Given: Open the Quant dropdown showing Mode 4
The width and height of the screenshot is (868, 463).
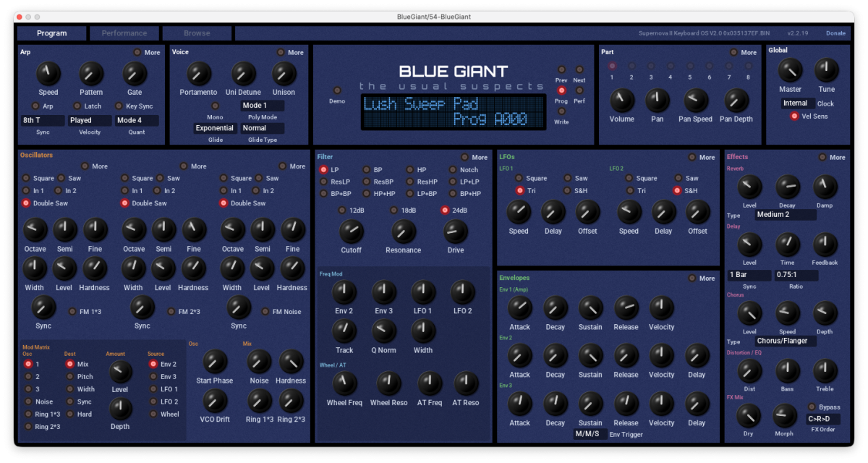Looking at the screenshot, I should point(137,121).
